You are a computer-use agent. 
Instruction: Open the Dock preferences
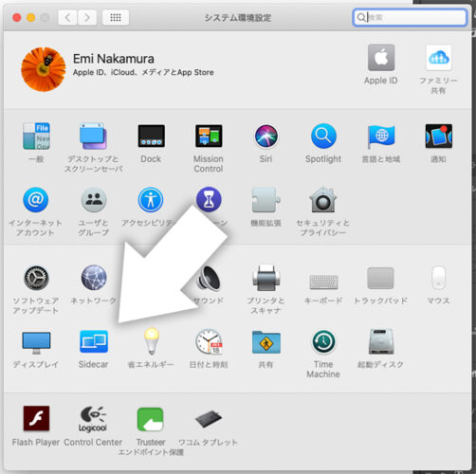pyautogui.click(x=151, y=137)
